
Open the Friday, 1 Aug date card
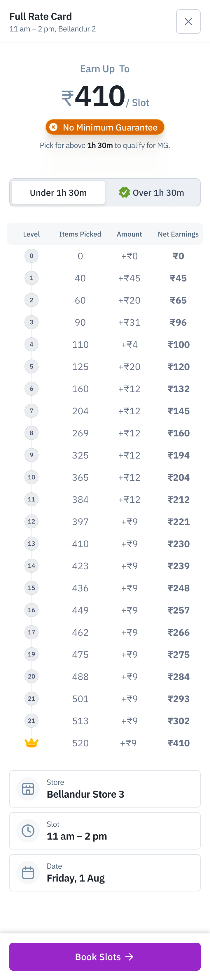[105, 873]
